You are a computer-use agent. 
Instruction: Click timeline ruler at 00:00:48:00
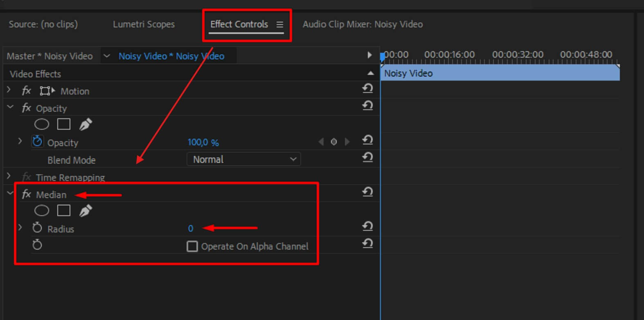point(586,55)
